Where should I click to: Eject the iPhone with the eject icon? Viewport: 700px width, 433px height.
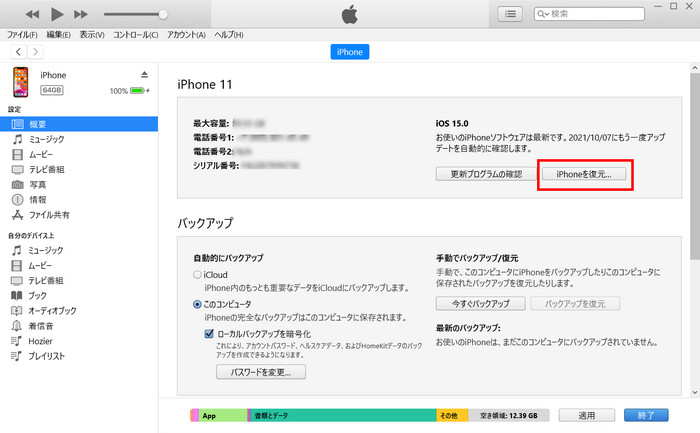[x=144, y=74]
